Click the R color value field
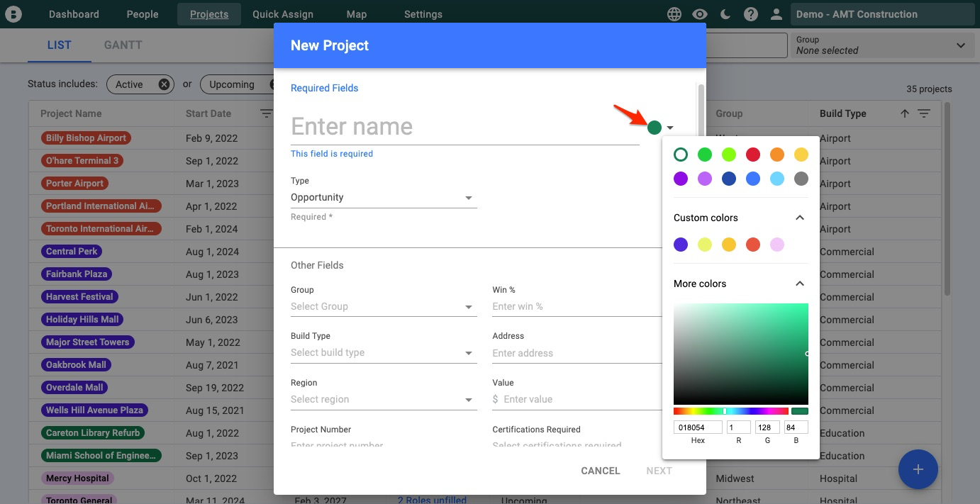Viewport: 980px width, 504px height. coord(739,427)
